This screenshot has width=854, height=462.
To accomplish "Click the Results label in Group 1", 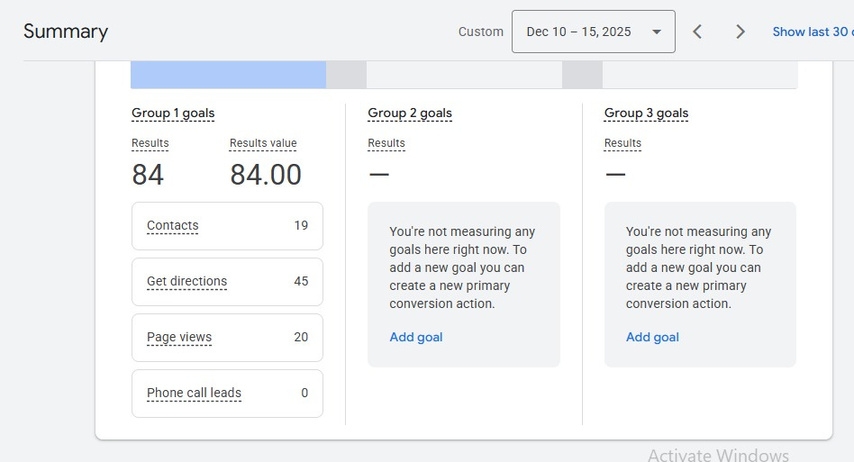I will (150, 144).
